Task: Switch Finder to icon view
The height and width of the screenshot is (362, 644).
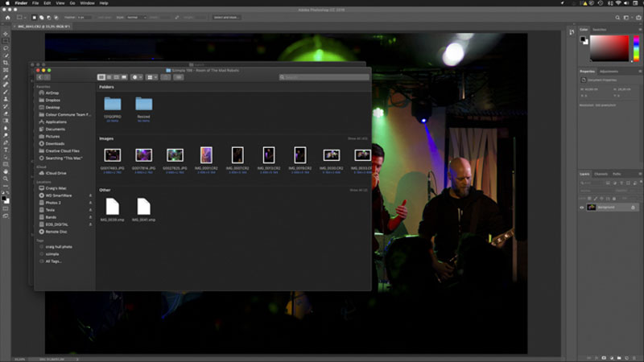Action: (x=101, y=77)
